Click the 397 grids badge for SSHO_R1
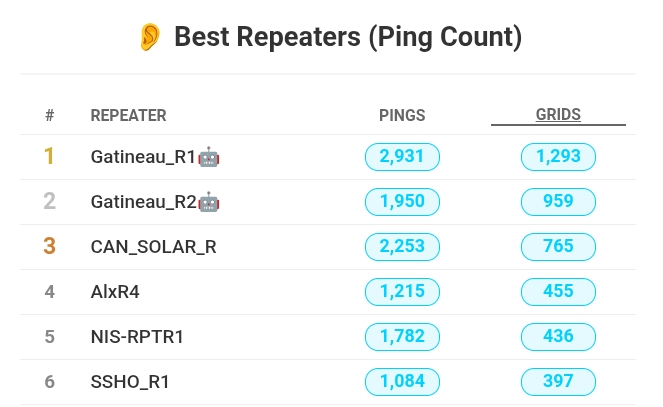 pos(558,382)
